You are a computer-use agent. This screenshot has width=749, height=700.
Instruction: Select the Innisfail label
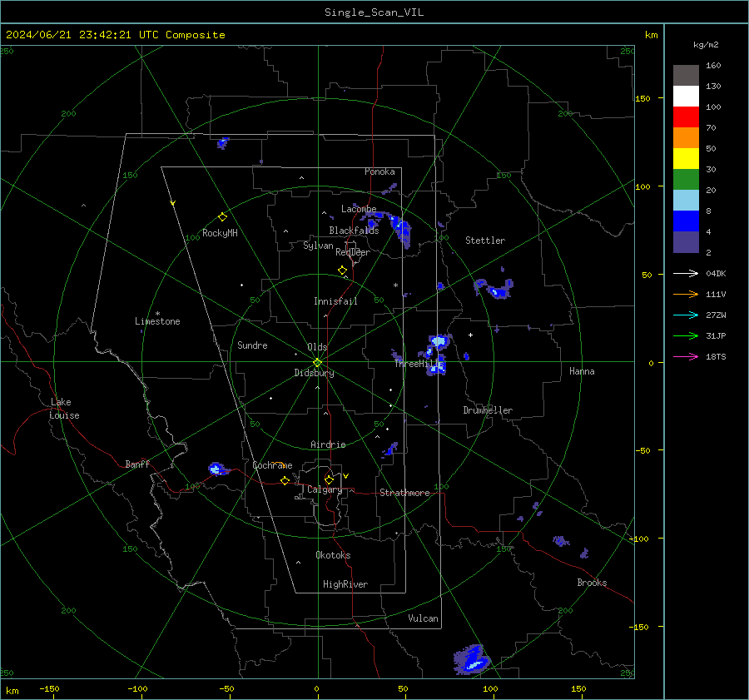coord(335,301)
